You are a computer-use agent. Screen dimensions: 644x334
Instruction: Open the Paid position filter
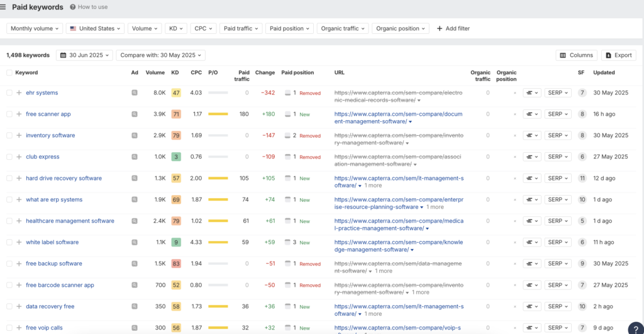click(x=289, y=28)
